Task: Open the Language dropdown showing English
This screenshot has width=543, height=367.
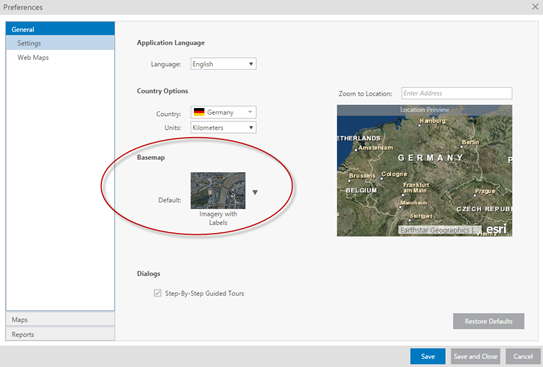Action: point(223,64)
